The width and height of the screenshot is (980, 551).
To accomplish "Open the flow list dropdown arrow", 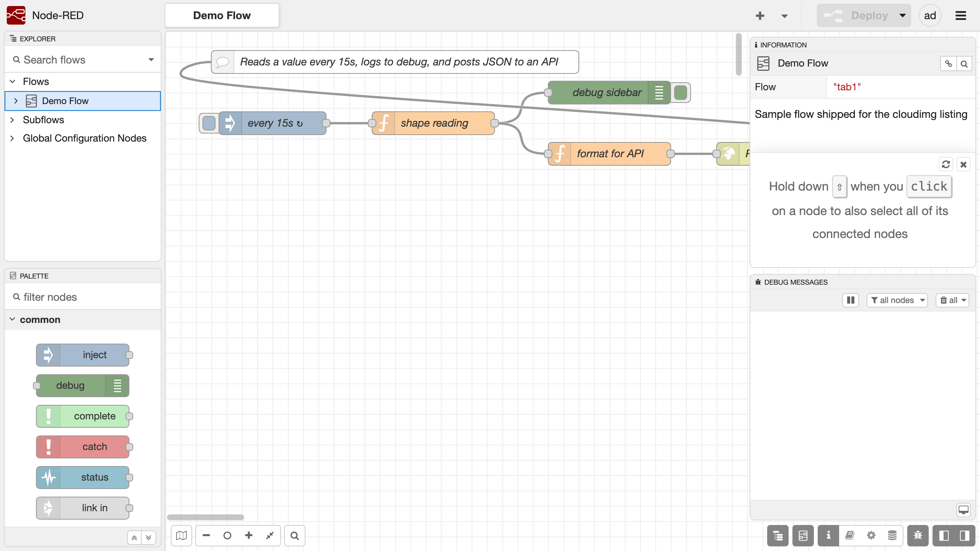I will coord(784,16).
